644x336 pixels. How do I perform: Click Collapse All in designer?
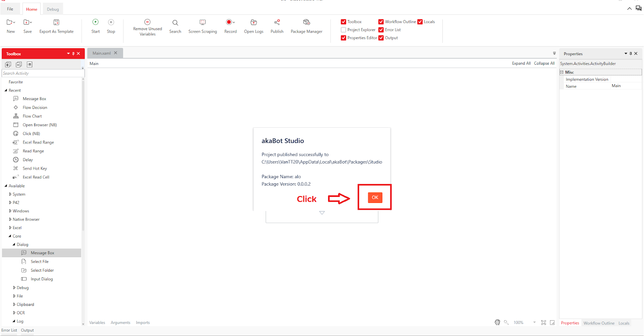[544, 64]
